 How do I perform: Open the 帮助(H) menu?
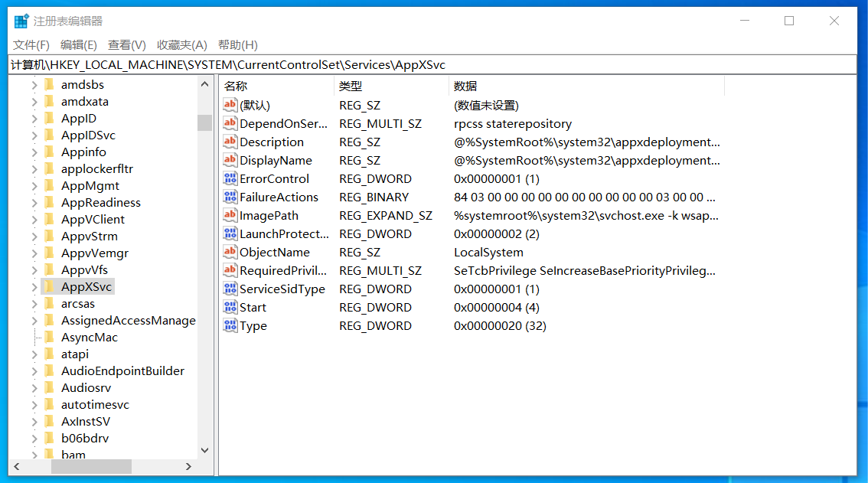pyautogui.click(x=238, y=45)
